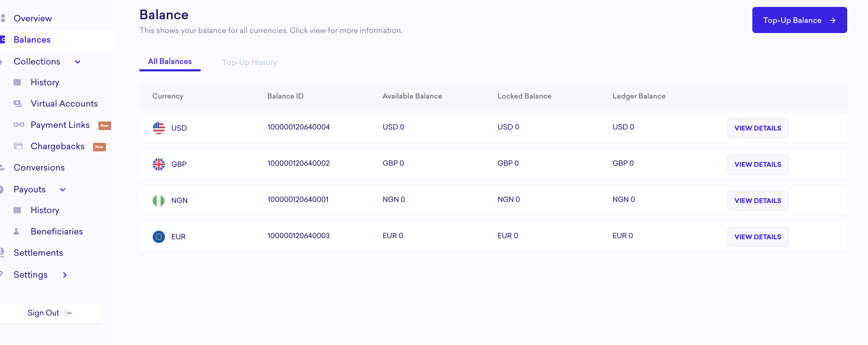This screenshot has width=868, height=345.
Task: View details for EUR balance
Action: [x=757, y=237]
